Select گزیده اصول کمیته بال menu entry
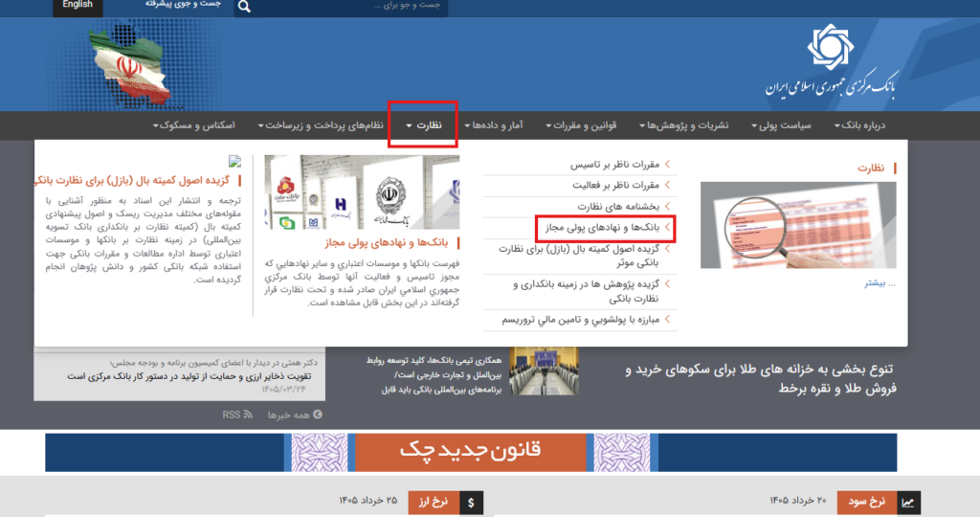This screenshot has height=517, width=980. tap(579, 256)
